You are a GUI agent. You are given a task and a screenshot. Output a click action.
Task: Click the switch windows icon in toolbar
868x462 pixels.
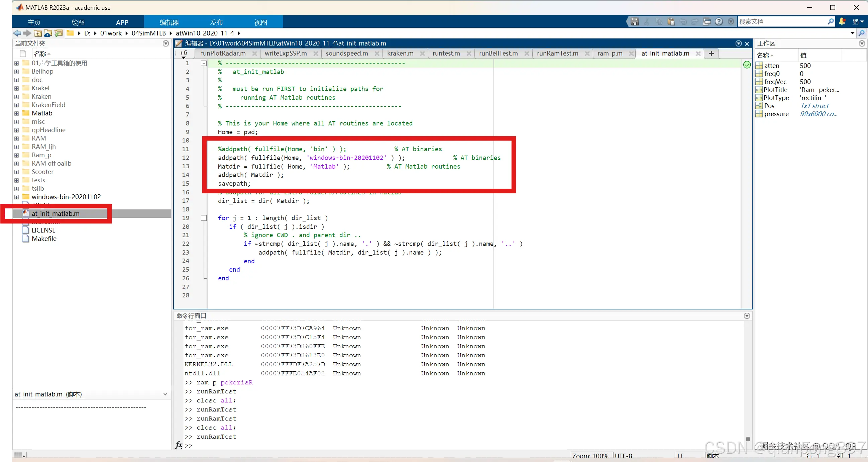[707, 22]
